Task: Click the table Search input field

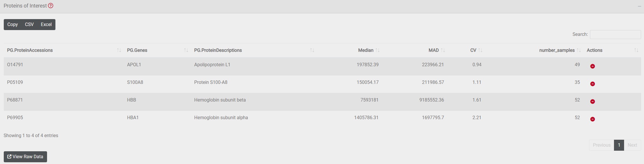Action: coord(615,34)
